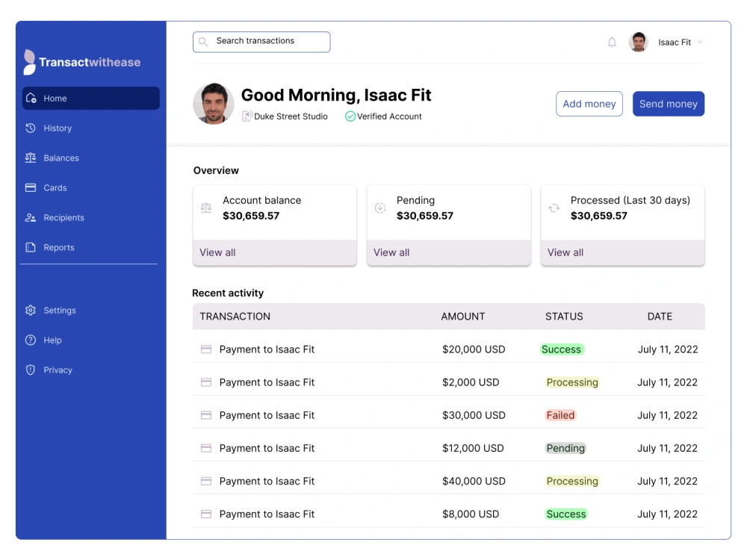Open notifications bell icon
The image size is (747, 560).
pos(613,43)
